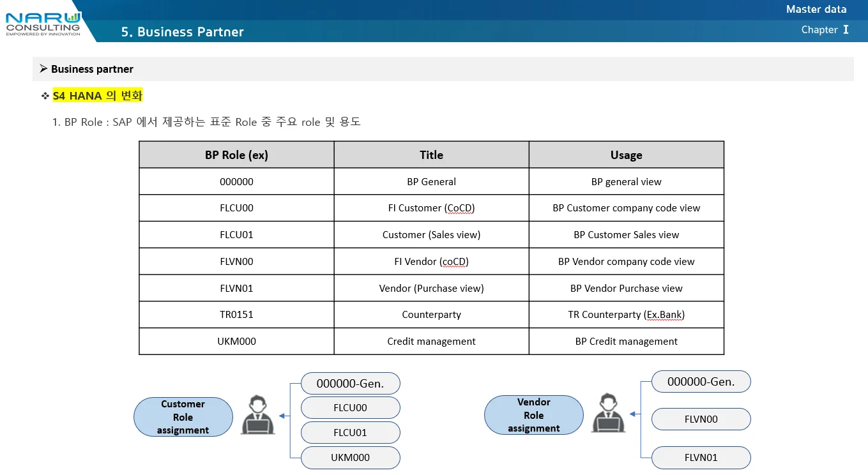Click the "Usage" column header
The image size is (868, 475).
627,155
